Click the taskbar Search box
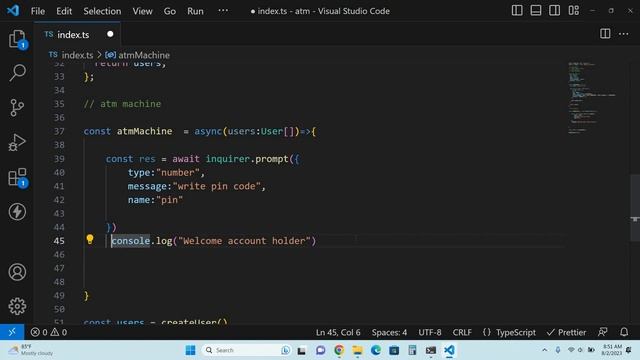 pos(246,350)
